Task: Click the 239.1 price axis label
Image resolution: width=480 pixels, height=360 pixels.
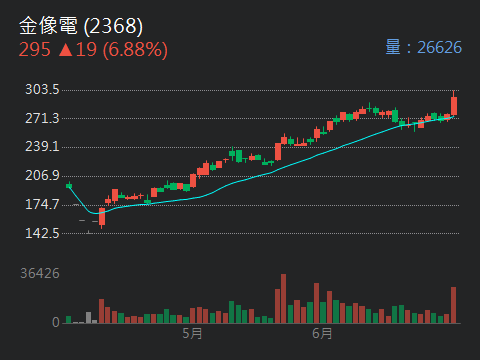Action: click(x=42, y=146)
